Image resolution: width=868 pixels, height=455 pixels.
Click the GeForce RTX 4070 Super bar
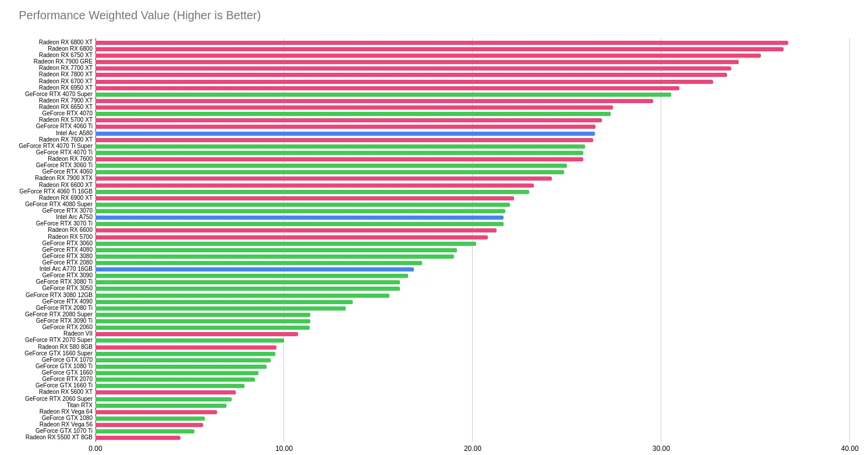point(383,94)
